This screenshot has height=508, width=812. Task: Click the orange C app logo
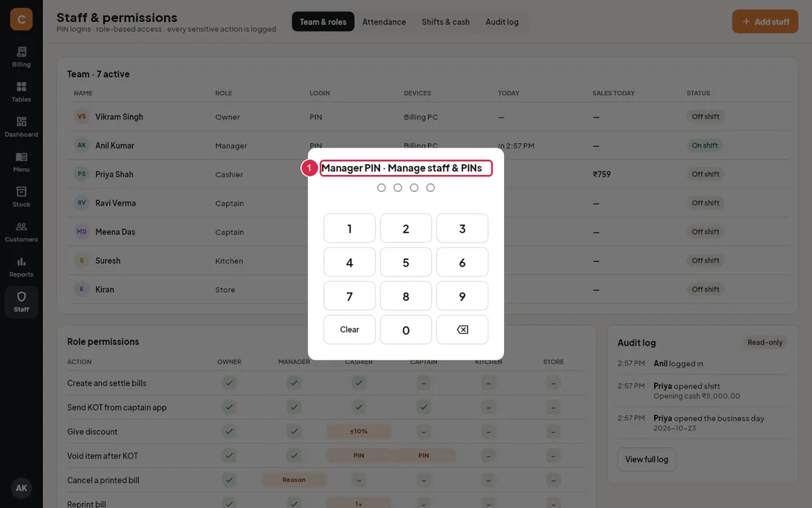point(21,19)
